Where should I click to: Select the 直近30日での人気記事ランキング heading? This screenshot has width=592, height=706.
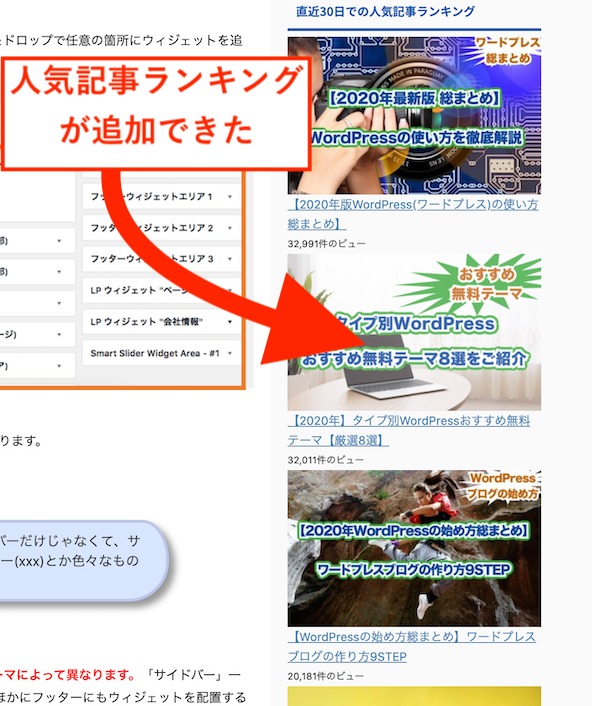385,11
